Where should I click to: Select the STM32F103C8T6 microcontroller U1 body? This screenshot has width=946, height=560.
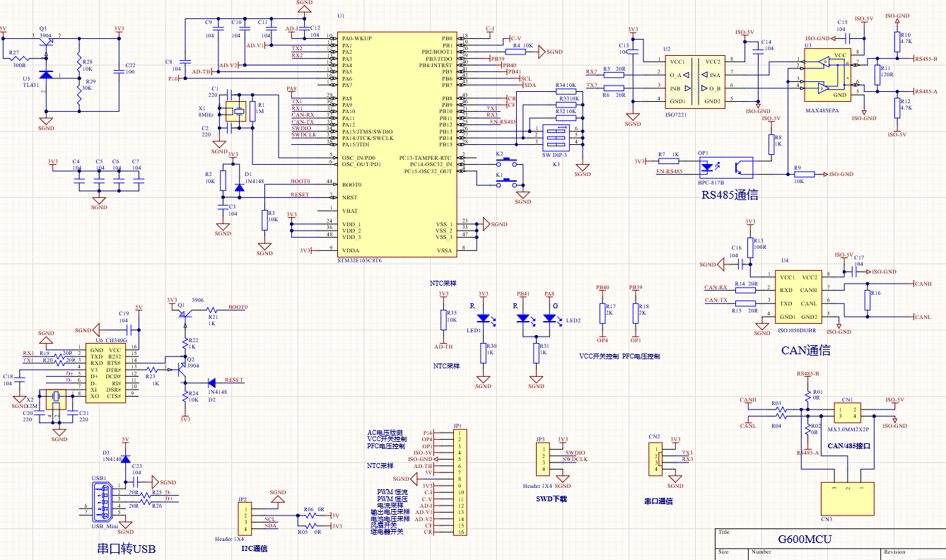click(x=395, y=145)
